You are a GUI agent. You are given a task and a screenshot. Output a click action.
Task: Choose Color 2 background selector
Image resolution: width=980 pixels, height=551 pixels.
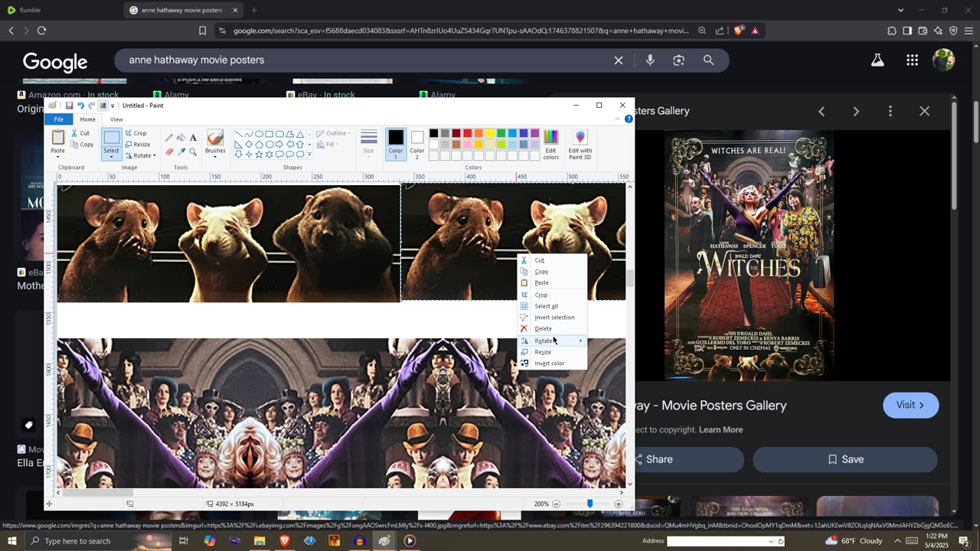pyautogui.click(x=416, y=144)
